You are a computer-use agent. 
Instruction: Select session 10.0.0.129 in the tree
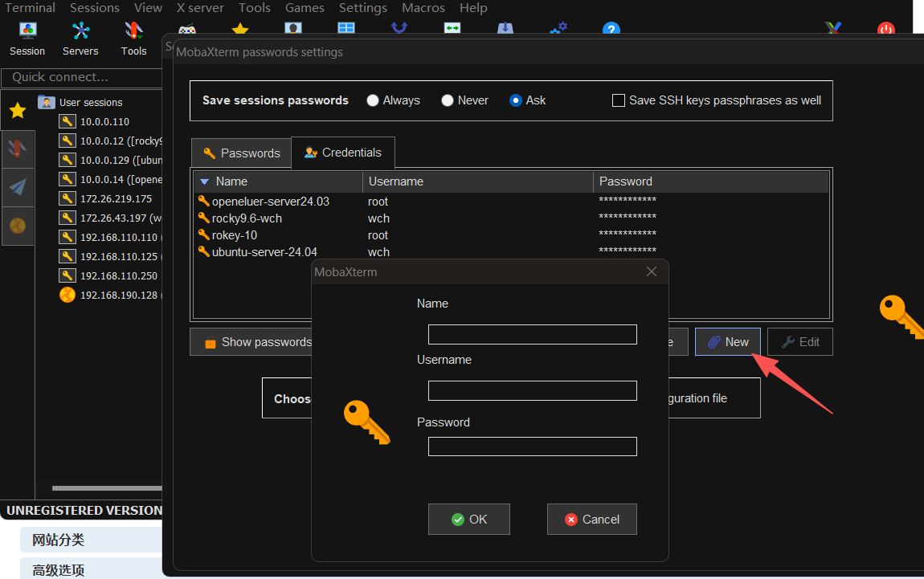click(111, 161)
